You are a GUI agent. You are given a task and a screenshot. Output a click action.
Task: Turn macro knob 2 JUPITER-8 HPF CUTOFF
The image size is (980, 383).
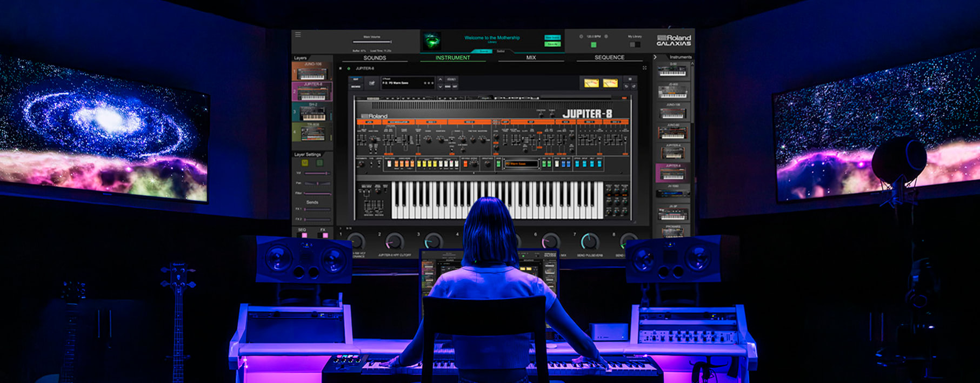click(x=395, y=241)
